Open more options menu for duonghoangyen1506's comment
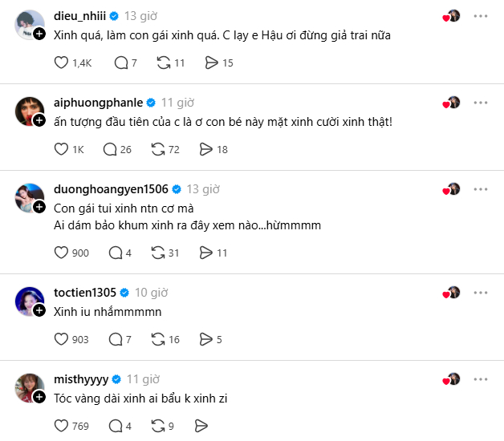This screenshot has width=504, height=441. [481, 189]
